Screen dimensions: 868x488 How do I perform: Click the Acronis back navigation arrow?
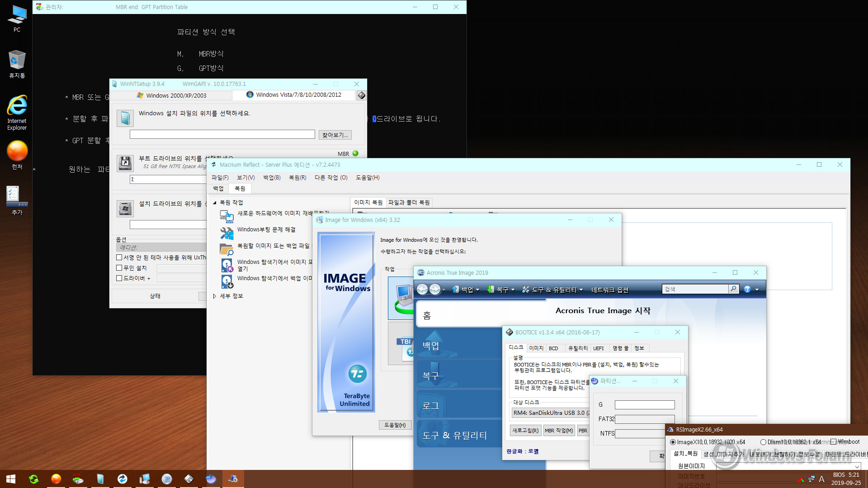tap(422, 289)
